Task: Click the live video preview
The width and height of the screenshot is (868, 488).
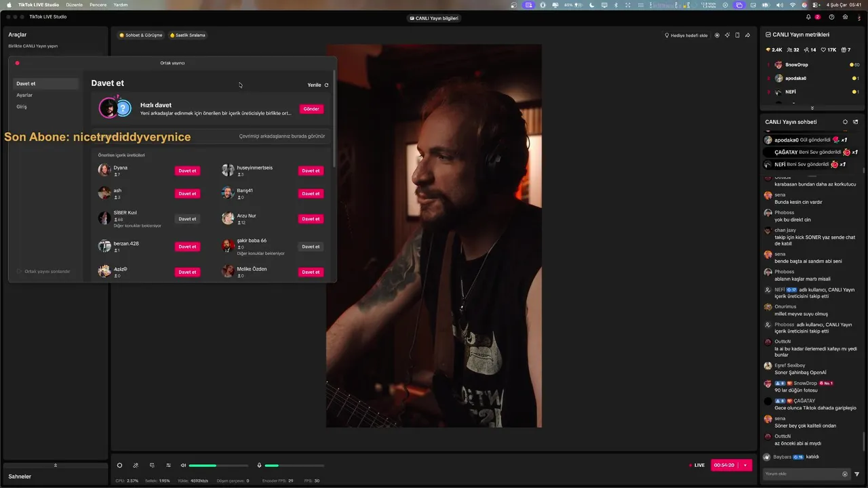Action: pyautogui.click(x=434, y=236)
